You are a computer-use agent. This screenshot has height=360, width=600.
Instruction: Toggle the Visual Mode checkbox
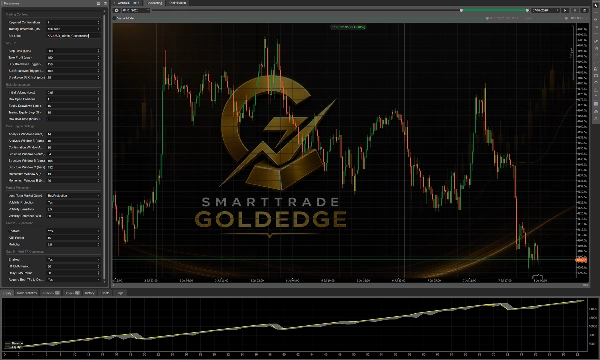pos(115,18)
